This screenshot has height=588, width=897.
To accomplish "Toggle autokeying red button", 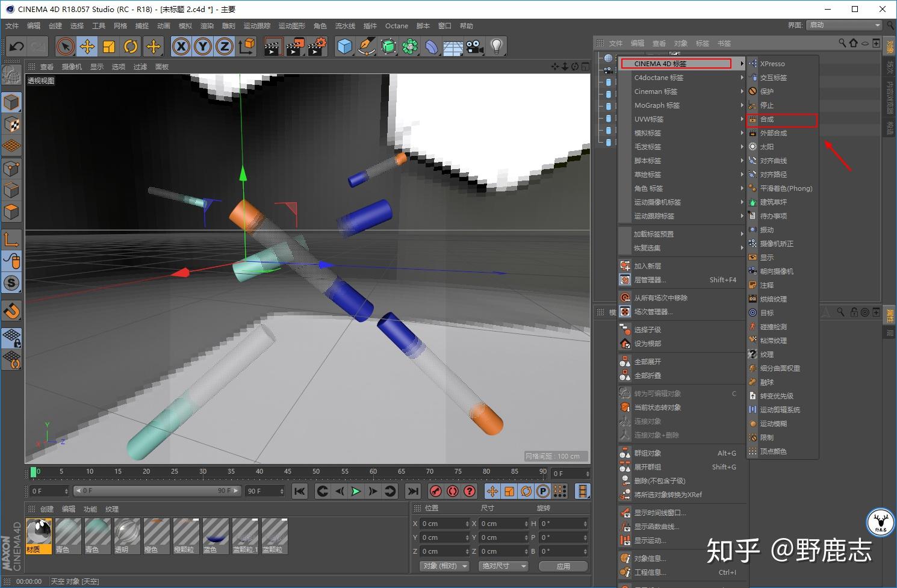I will [453, 491].
